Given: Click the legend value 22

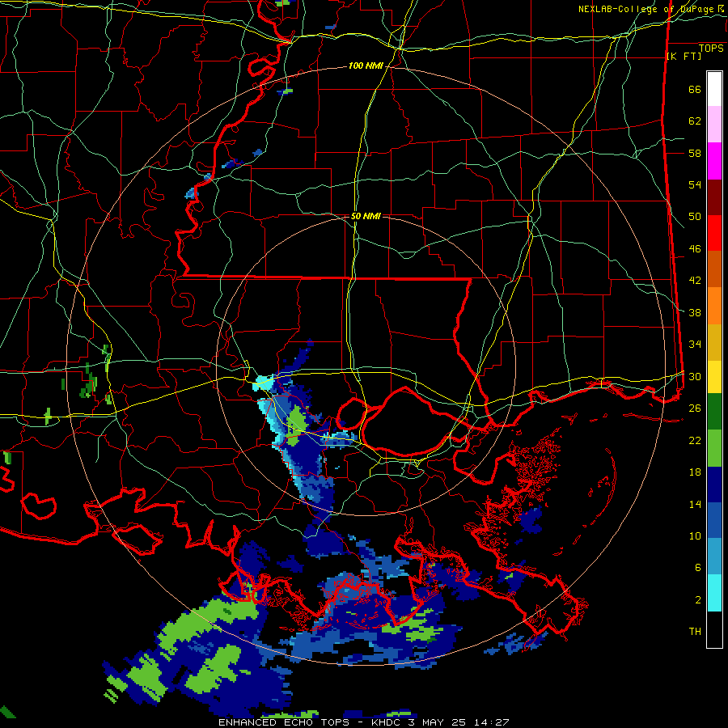Looking at the screenshot, I should pos(695,440).
